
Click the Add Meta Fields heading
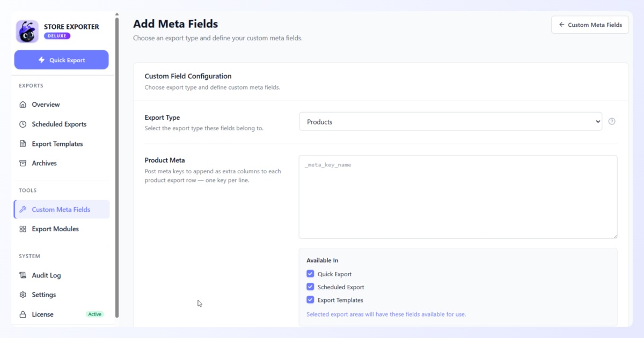(175, 24)
